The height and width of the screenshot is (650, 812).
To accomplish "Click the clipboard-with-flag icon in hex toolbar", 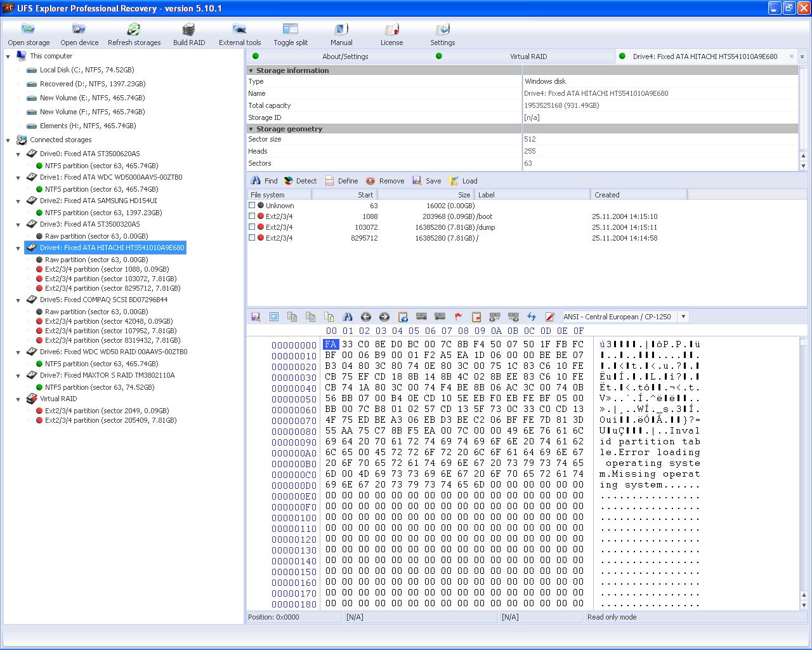I will 476,317.
